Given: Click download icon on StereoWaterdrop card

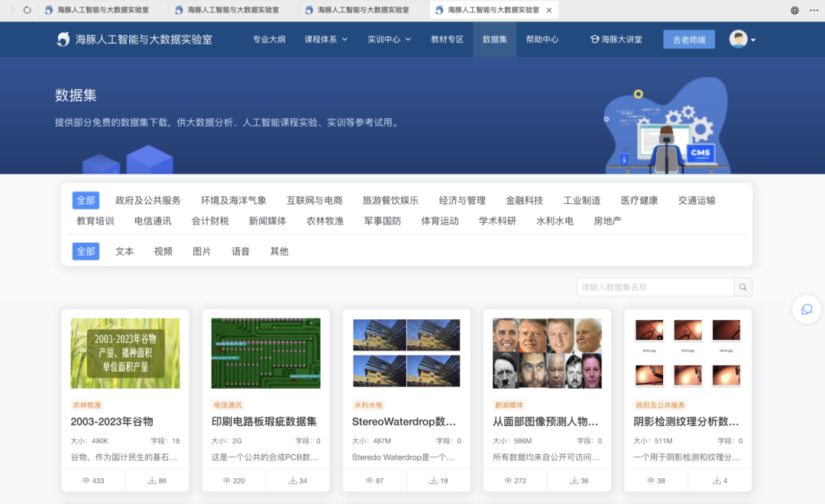Looking at the screenshot, I should click(x=433, y=480).
